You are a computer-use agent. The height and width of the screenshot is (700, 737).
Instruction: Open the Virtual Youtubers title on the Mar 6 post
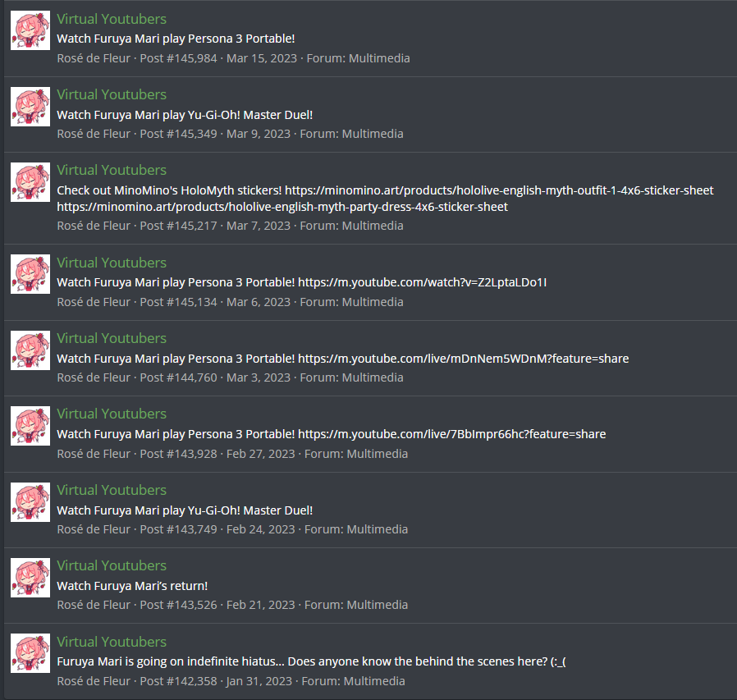[x=112, y=263]
